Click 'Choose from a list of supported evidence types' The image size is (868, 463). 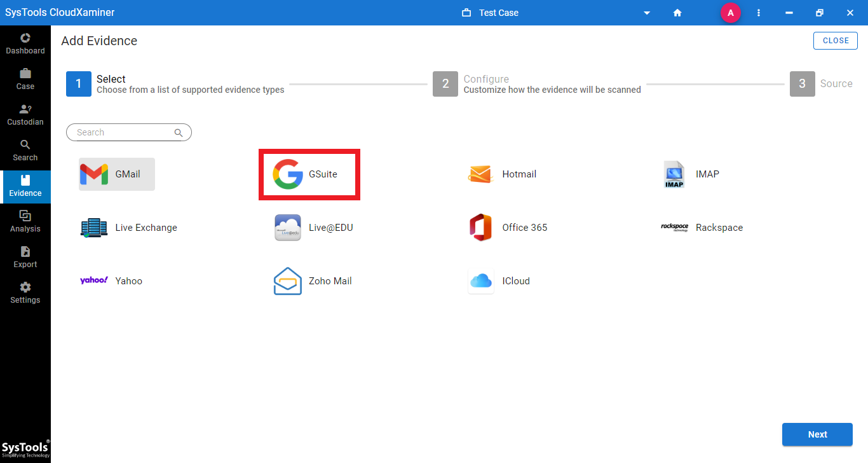point(191,90)
